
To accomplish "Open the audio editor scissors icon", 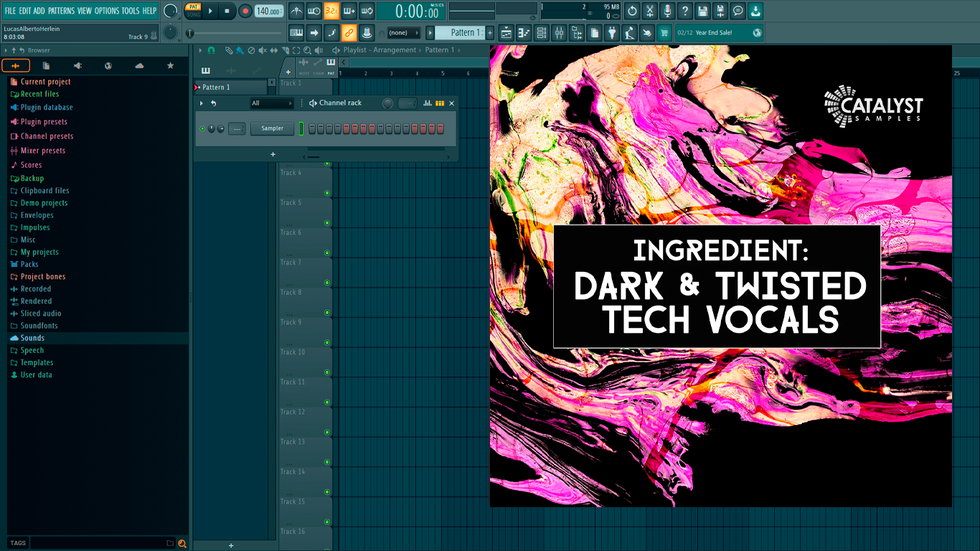I will tap(650, 11).
